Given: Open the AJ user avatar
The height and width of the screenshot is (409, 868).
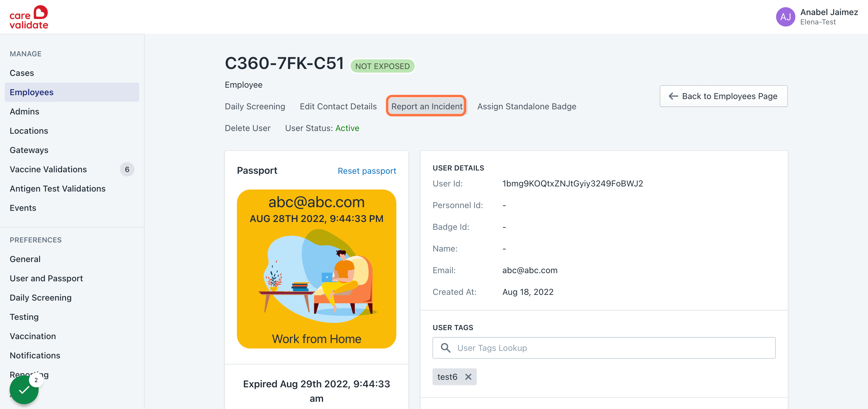Looking at the screenshot, I should tap(785, 17).
